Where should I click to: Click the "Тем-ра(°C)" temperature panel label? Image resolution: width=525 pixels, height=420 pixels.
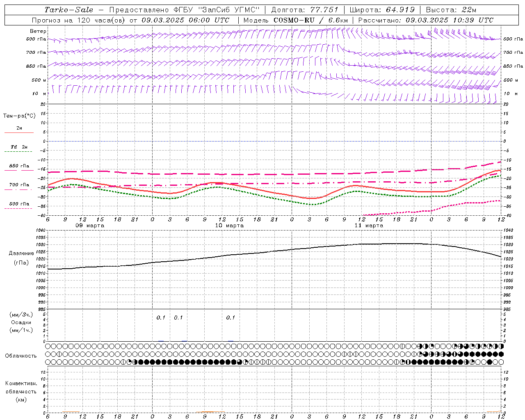19,116
